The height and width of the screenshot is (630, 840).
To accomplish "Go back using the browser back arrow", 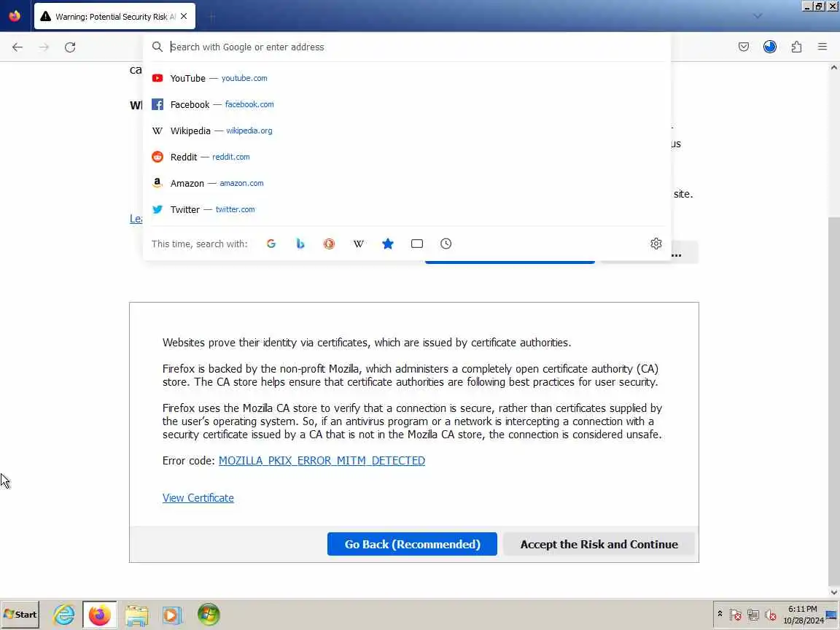I will [x=17, y=47].
